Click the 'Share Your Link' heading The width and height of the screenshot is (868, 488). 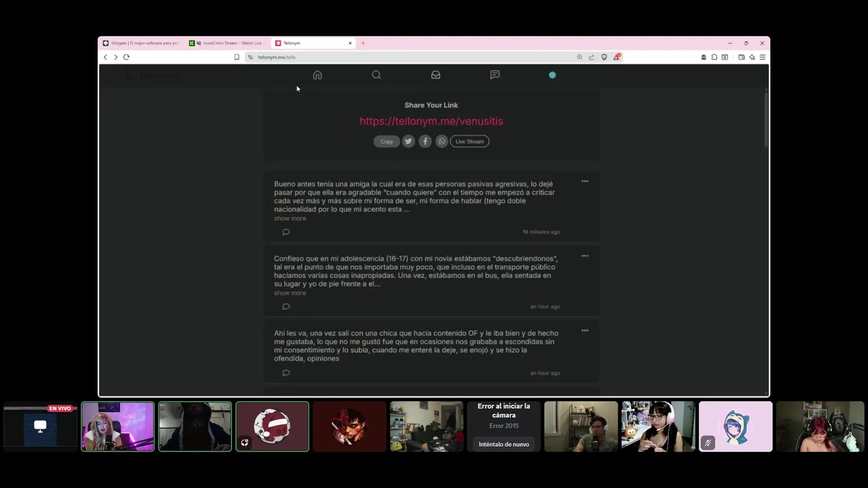point(431,105)
